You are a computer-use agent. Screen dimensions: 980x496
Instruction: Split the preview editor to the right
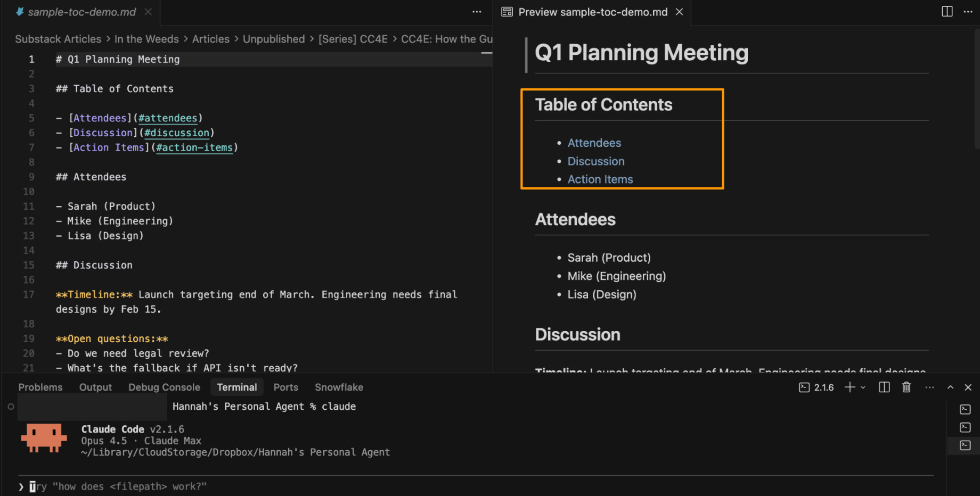click(947, 12)
